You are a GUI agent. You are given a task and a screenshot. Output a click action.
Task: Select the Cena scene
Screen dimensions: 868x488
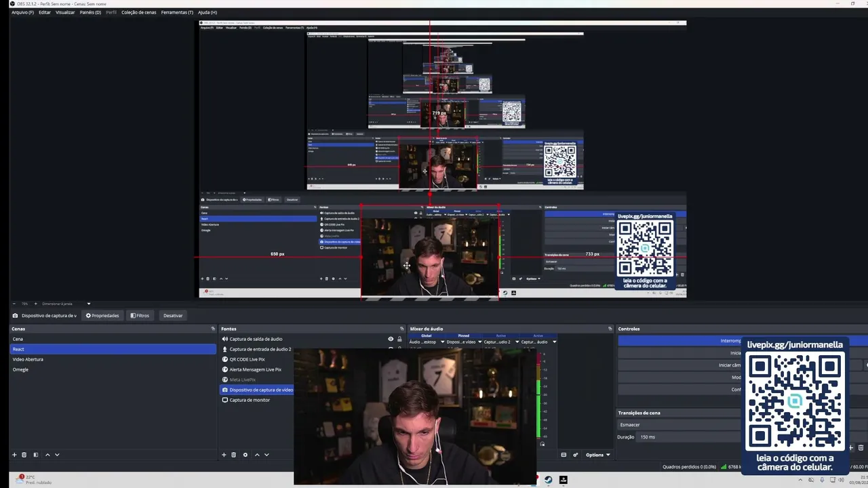(x=113, y=339)
